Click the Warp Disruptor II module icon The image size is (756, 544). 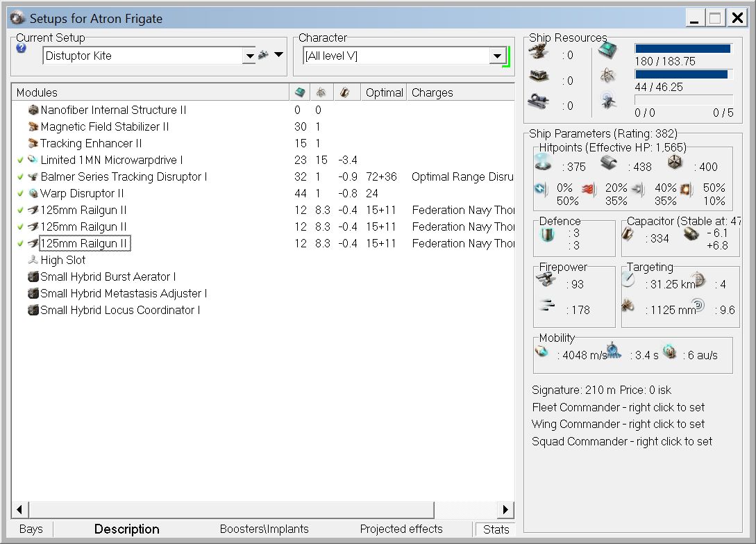coord(33,193)
